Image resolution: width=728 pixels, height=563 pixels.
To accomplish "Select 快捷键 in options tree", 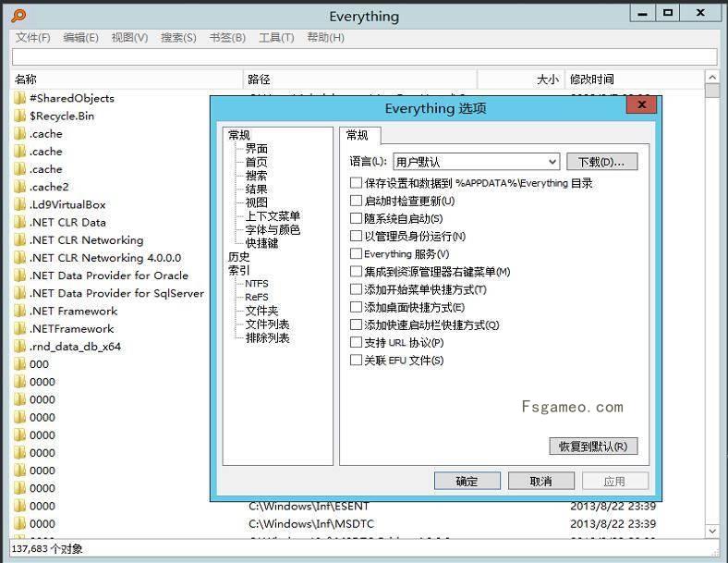I will (x=261, y=243).
